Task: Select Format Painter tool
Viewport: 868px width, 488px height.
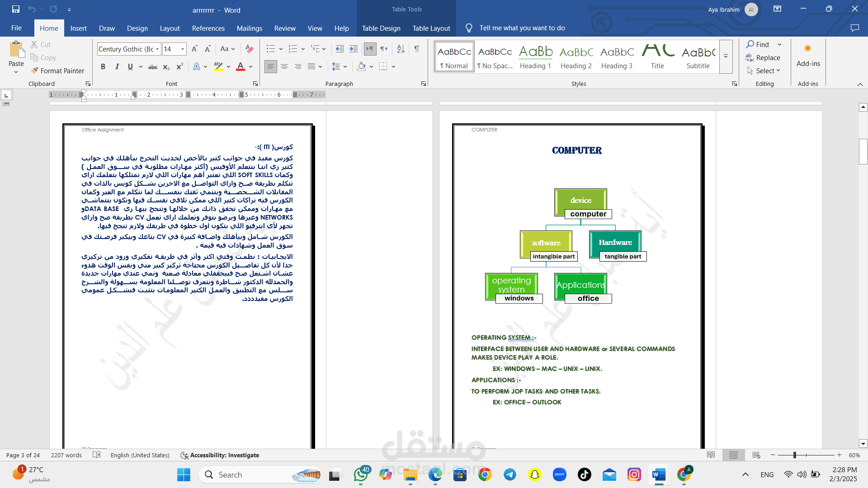Action: click(x=57, y=70)
